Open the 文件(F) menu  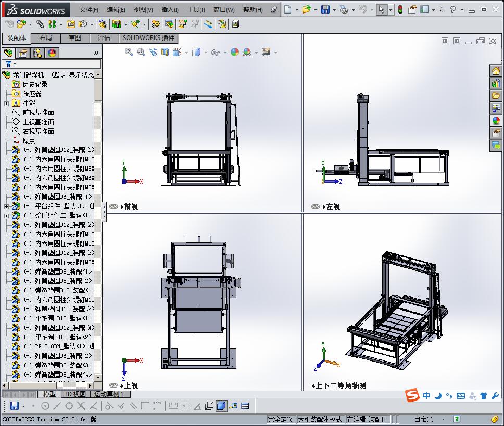[89, 10]
